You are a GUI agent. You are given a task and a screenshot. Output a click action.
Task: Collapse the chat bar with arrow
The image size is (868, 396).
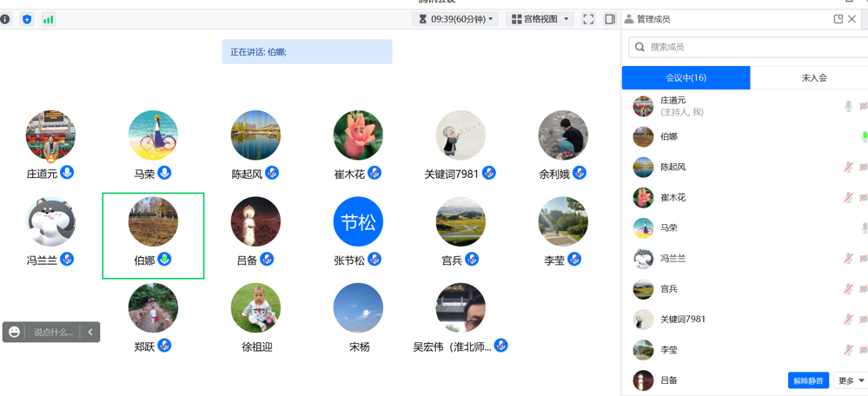(89, 332)
